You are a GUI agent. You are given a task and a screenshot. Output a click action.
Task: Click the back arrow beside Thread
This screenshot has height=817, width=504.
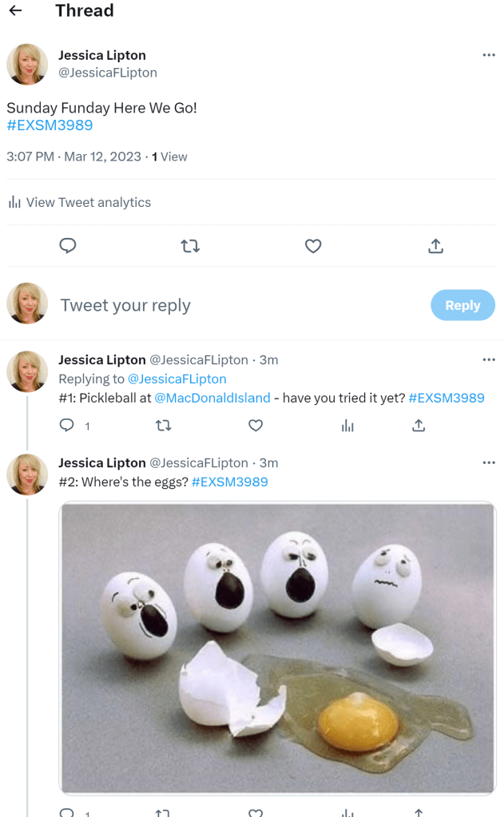[x=15, y=11]
